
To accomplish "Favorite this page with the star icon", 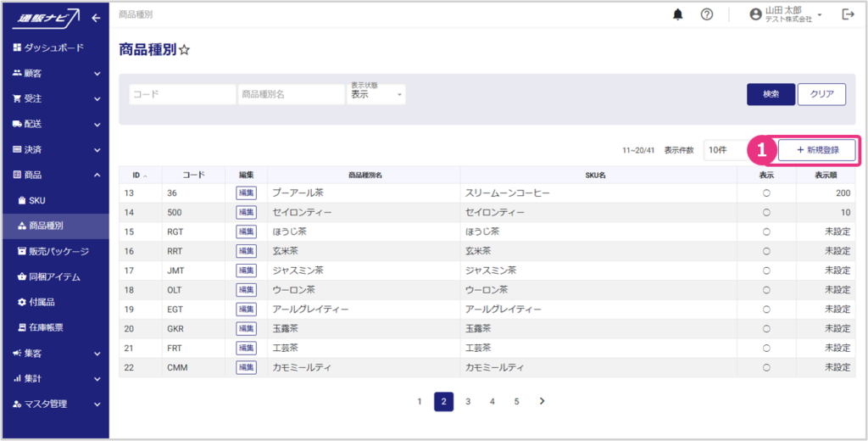I will click(185, 51).
